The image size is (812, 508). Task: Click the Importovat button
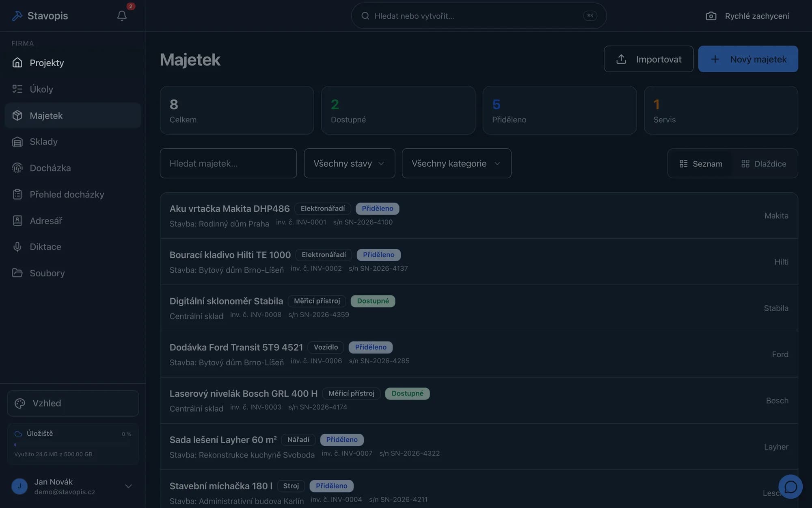tap(648, 59)
